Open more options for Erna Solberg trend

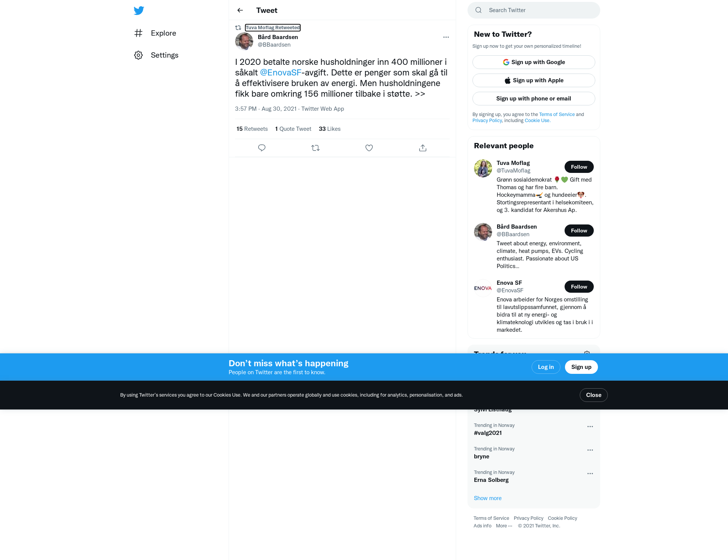pos(590,474)
